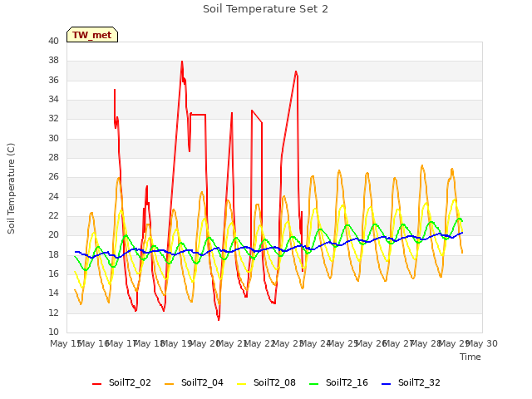Click the red peak at 38 degrees

coord(182,62)
